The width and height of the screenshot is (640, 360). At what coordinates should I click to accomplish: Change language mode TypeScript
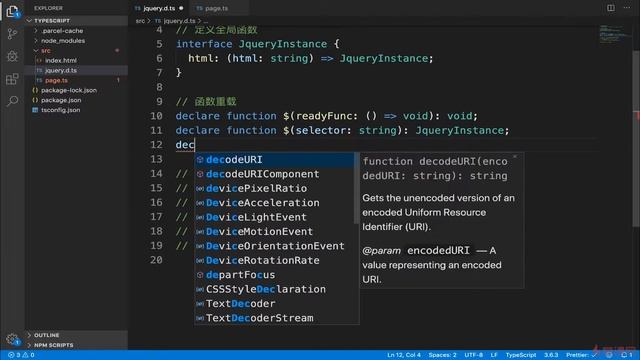pos(521,355)
